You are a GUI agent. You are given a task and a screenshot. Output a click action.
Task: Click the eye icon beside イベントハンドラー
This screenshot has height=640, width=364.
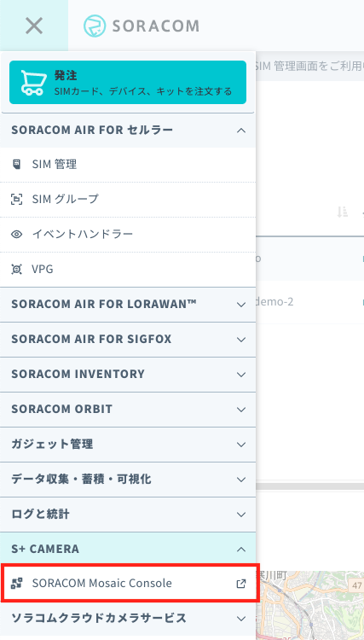16,235
